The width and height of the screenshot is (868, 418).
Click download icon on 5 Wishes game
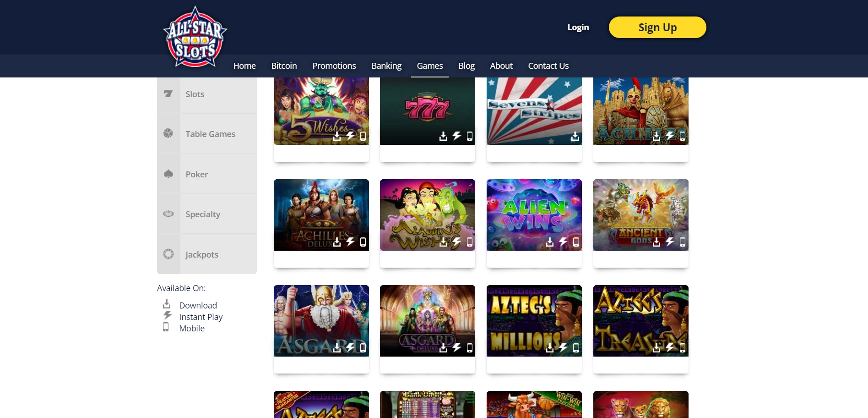click(x=337, y=136)
